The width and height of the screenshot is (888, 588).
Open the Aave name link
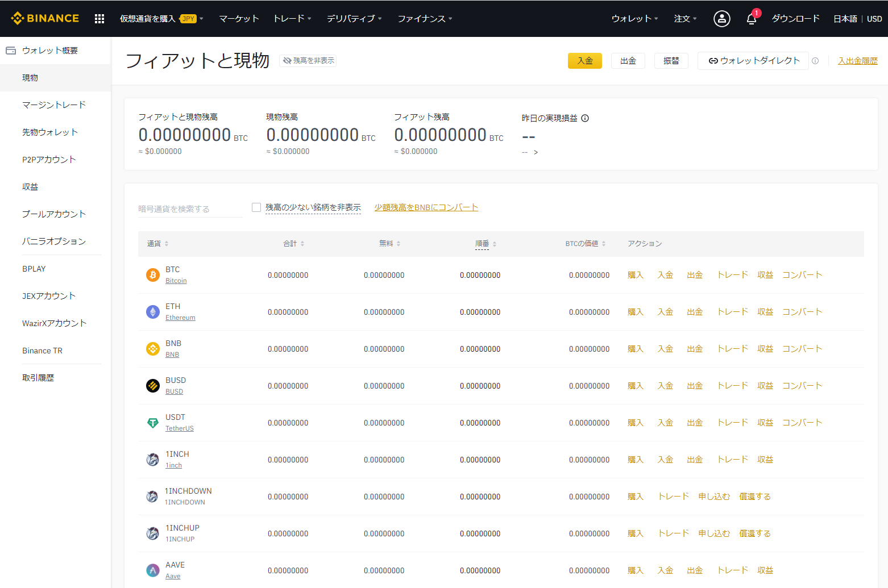pos(173,576)
